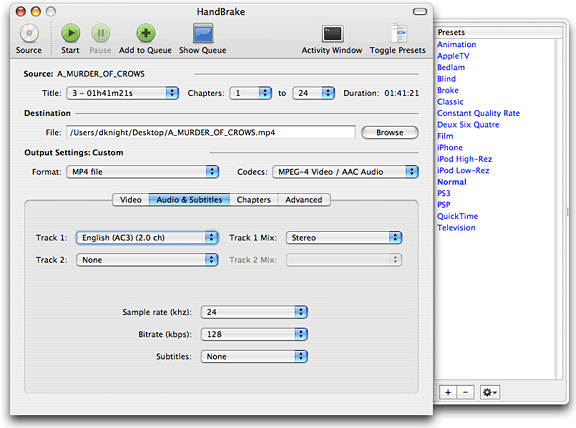Open Track 1 dropdown English (AC3)

(147, 238)
